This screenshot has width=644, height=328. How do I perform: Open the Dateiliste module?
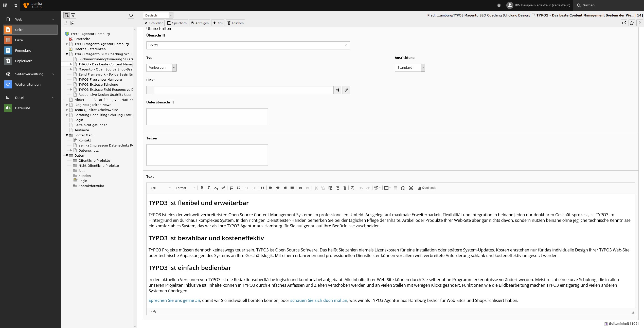pos(23,108)
